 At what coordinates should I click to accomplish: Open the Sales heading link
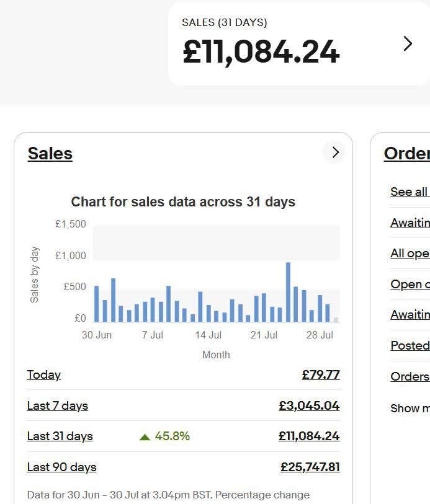(x=50, y=154)
